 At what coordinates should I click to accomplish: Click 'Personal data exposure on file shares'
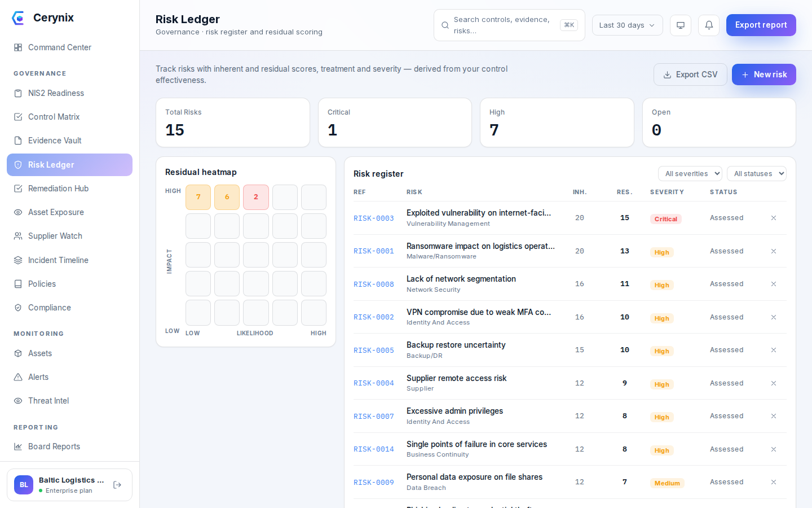click(x=475, y=477)
